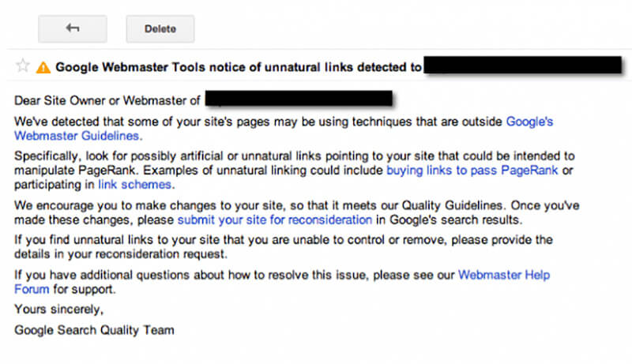Viewport: 632px width, 364px height.
Task: Star the unnatural links notice message
Action: coord(23,66)
